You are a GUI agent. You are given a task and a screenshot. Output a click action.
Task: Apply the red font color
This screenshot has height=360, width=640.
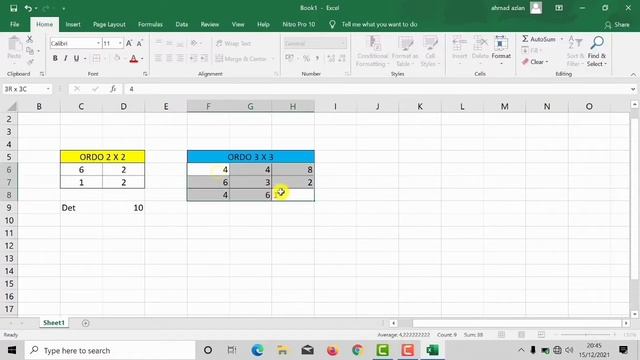pyautogui.click(x=133, y=59)
